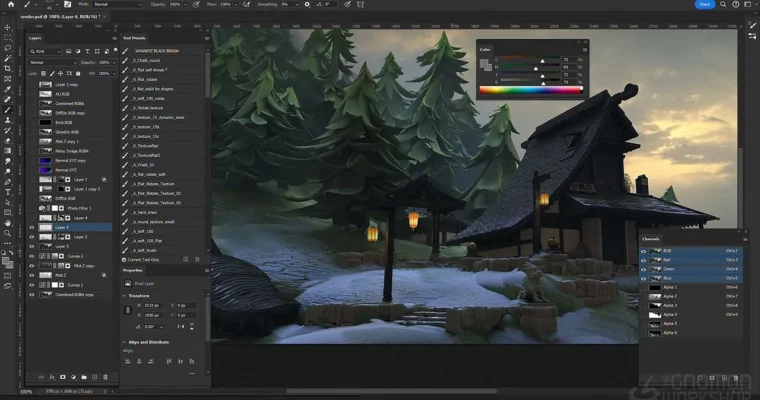Create new group folder icon in Layers
The image size is (760, 400).
point(84,377)
